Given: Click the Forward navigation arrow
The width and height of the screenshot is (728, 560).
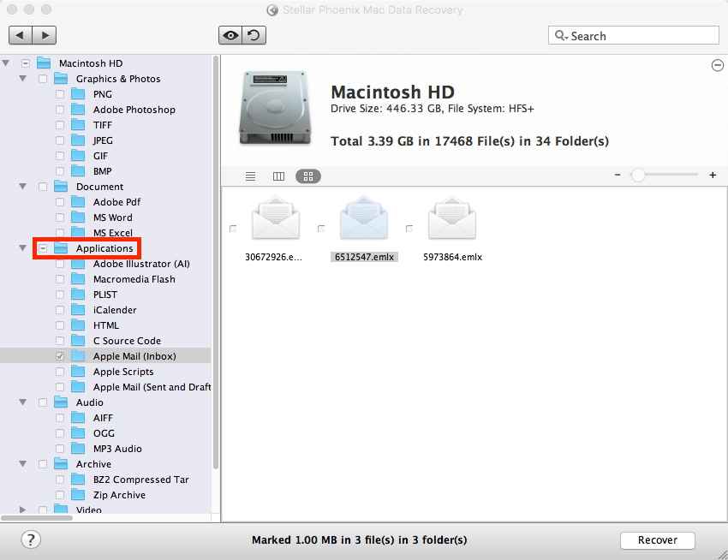Looking at the screenshot, I should 45,35.
